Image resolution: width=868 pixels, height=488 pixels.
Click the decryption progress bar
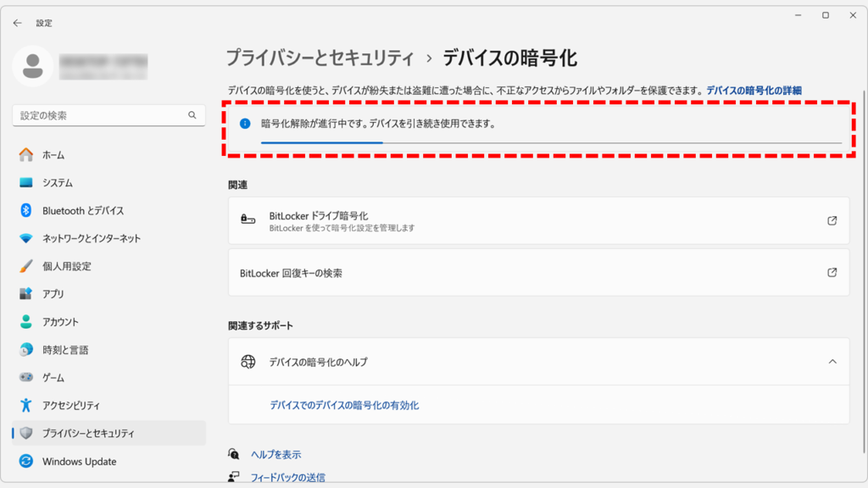click(551, 142)
